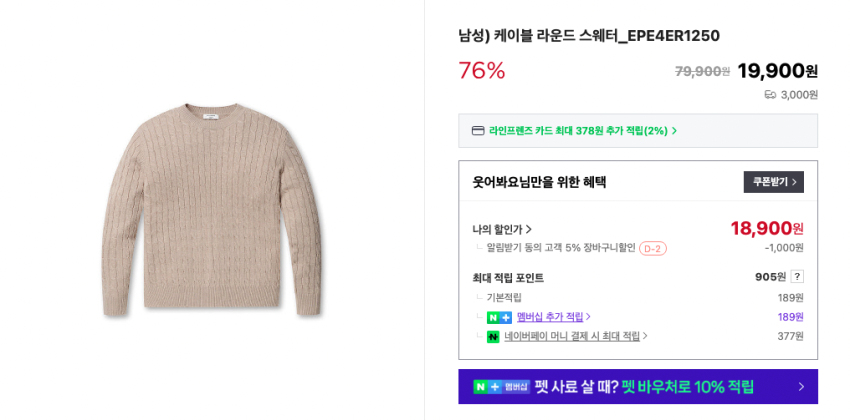
Task: Click the chevron after Line Friends card text
Action: click(x=675, y=131)
